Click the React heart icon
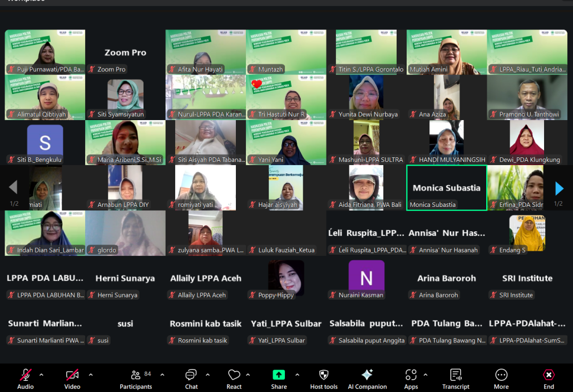The width and height of the screenshot is (573, 392). point(234,379)
